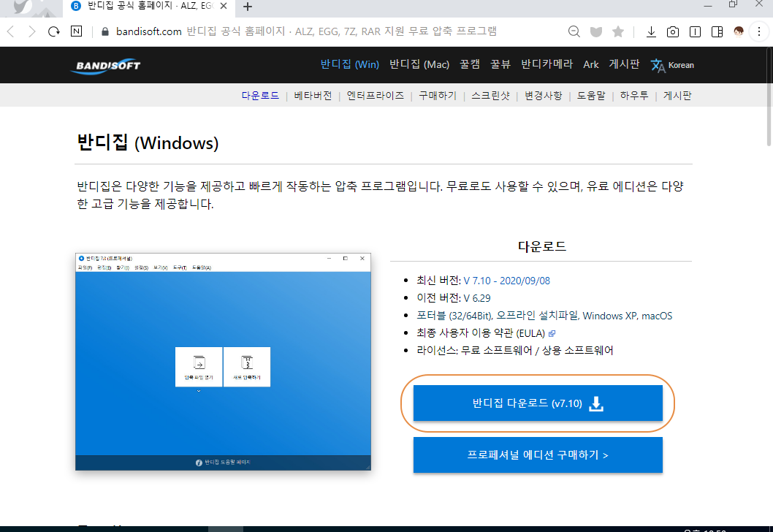
Task: Open the 베타버전 submenu item
Action: click(x=313, y=96)
